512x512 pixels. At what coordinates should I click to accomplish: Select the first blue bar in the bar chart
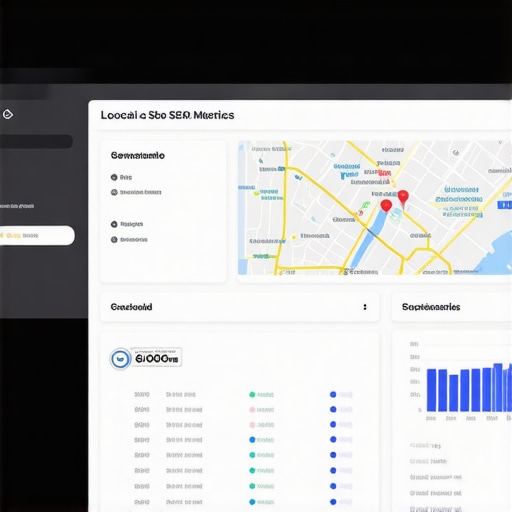coord(431,390)
